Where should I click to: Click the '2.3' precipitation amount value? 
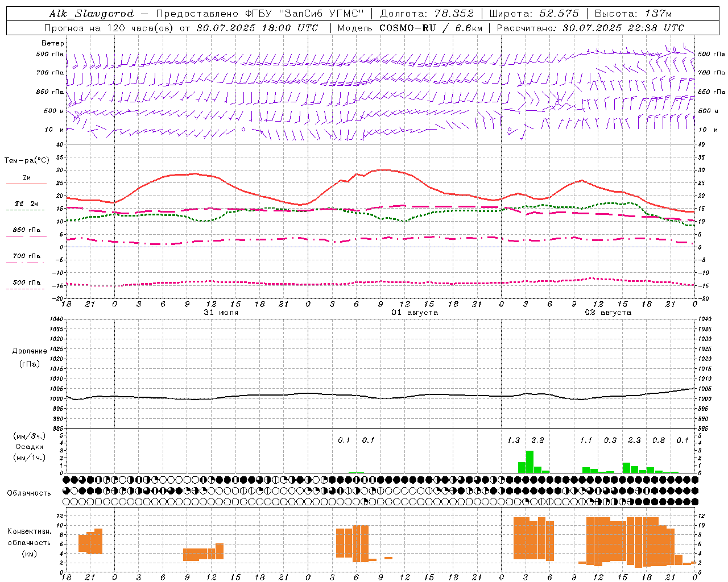click(x=634, y=440)
